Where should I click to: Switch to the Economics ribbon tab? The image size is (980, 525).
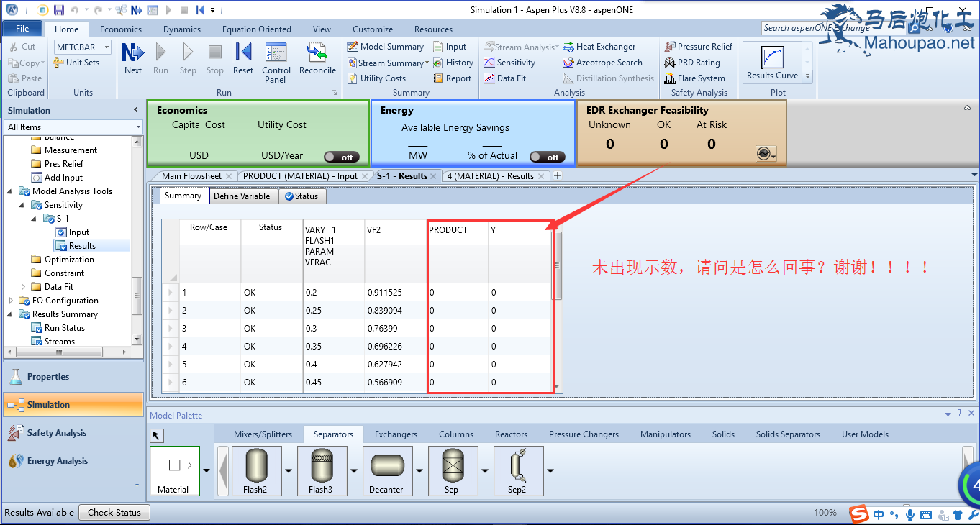pyautogui.click(x=121, y=29)
